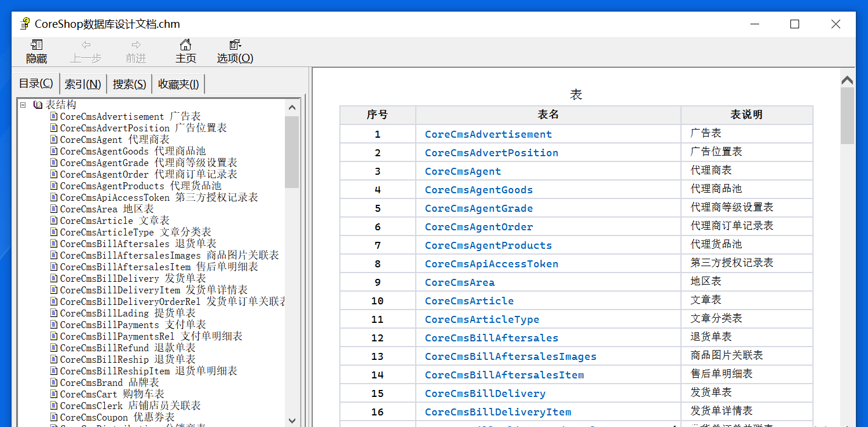Open the CoreCmsApiAccessToken link
Image resolution: width=868 pixels, height=427 pixels.
point(492,264)
